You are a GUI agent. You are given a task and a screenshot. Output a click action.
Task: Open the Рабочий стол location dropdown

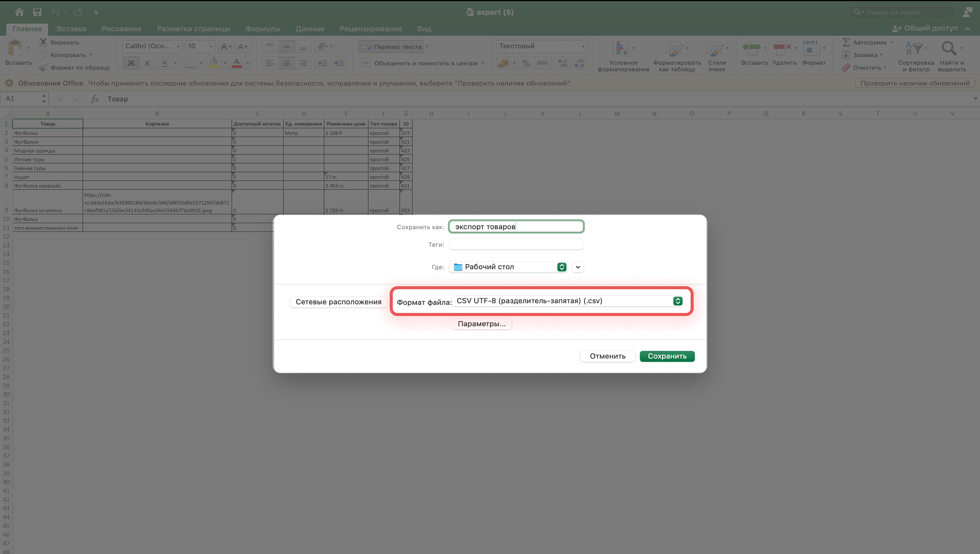coord(508,267)
